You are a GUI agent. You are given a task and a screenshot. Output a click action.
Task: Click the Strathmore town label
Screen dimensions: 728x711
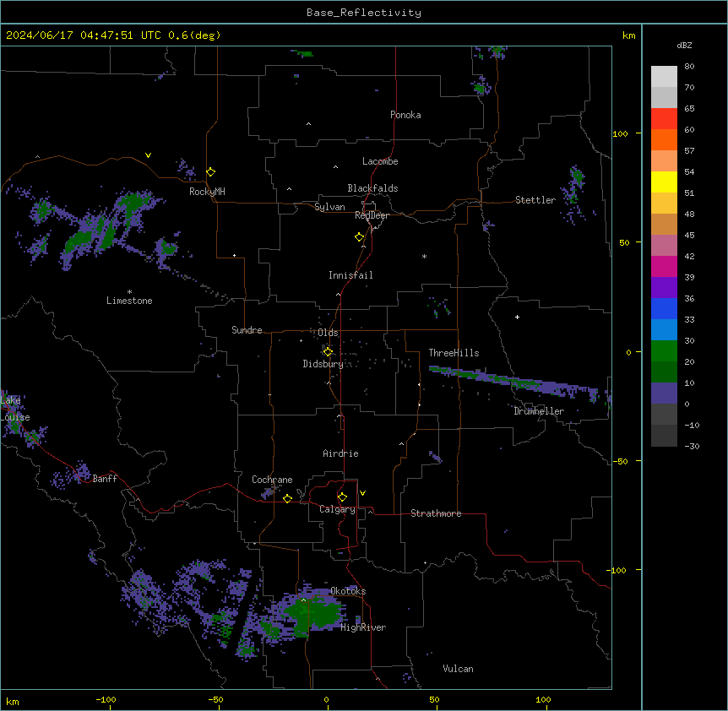(x=436, y=513)
